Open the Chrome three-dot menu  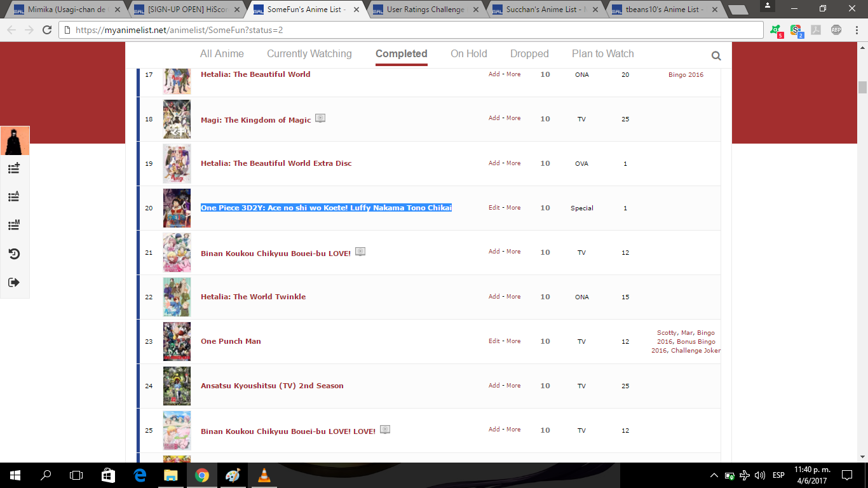click(x=855, y=30)
